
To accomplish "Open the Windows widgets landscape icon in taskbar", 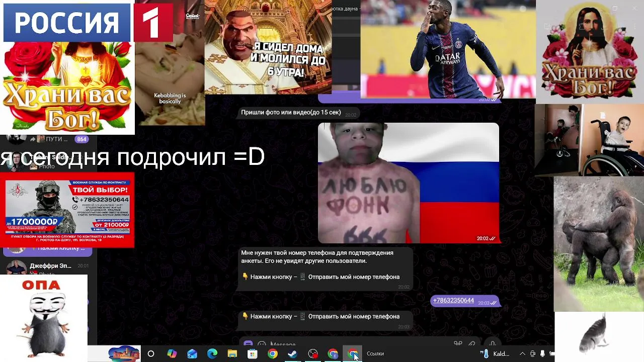I will click(124, 353).
